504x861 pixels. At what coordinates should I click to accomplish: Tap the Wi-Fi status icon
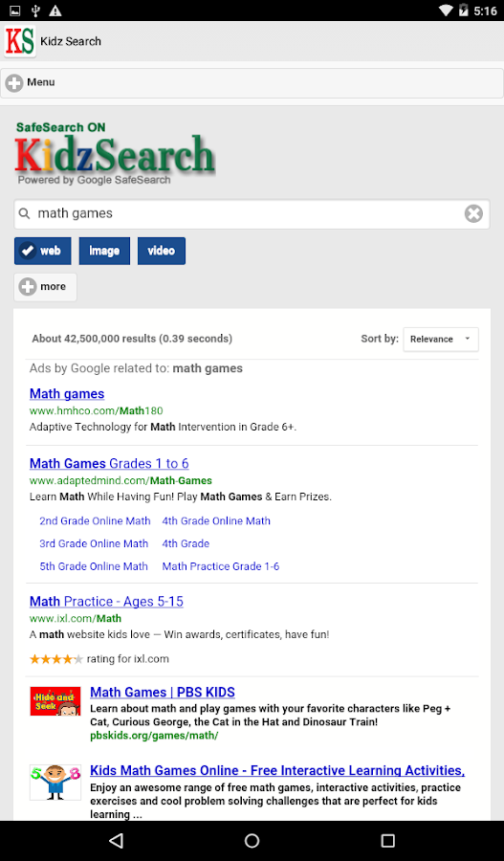(x=447, y=11)
